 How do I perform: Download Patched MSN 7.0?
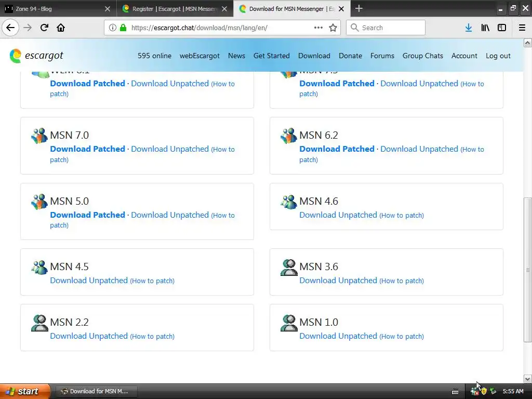pos(87,149)
